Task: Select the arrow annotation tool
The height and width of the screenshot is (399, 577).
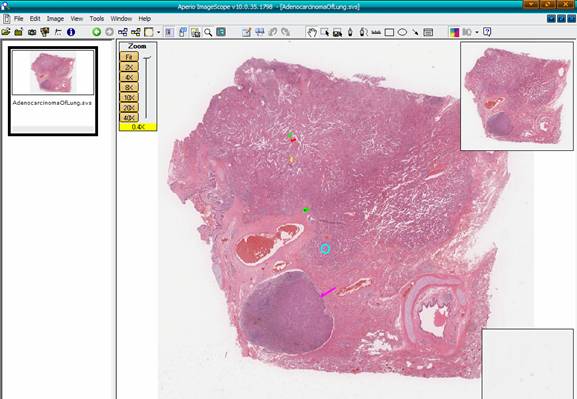Action: [415, 32]
